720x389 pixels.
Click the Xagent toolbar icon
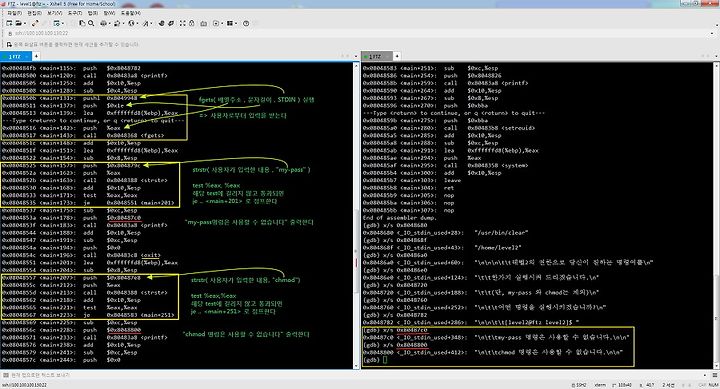pos(171,23)
